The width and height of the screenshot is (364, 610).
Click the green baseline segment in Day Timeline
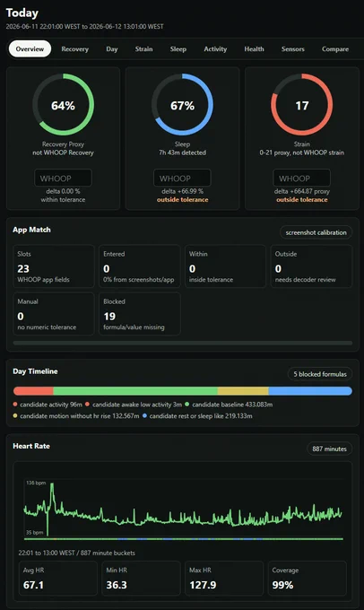coord(135,391)
